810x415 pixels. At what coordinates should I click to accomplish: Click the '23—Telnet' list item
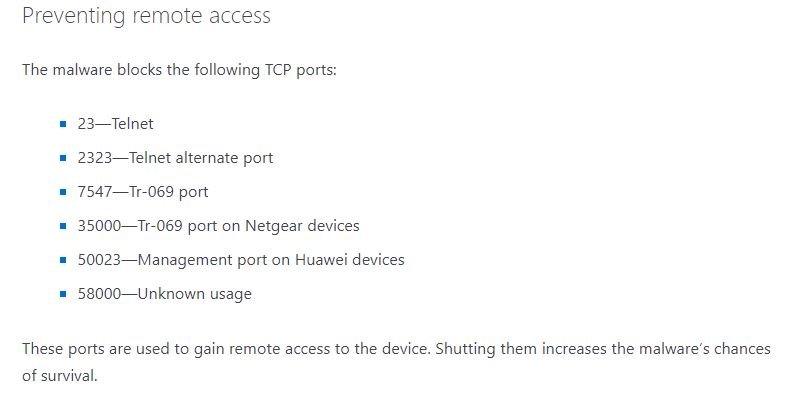tap(115, 124)
